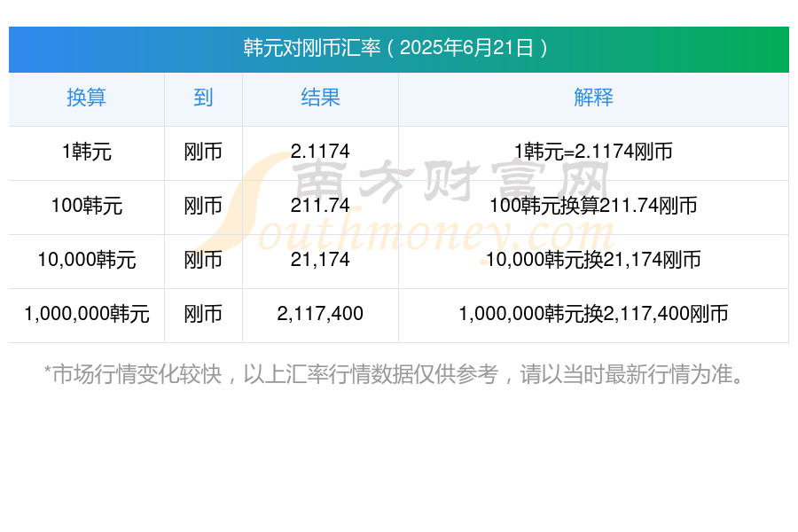
Task: Click the disclaimer note starting *市场行情变化较快
Action: point(395,375)
